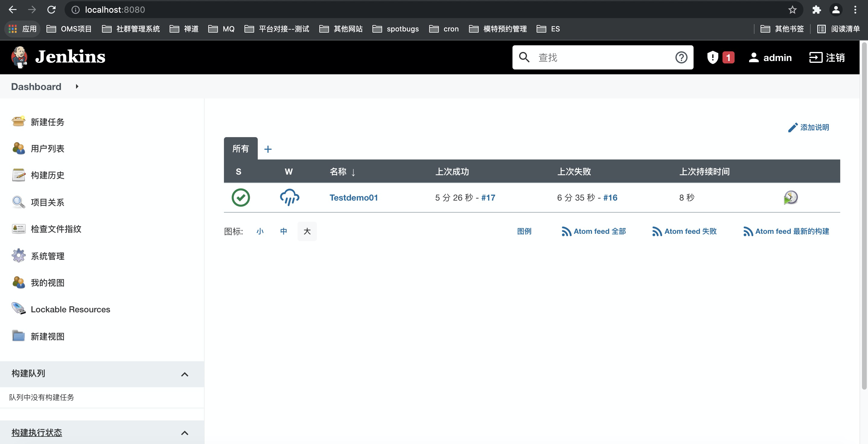This screenshot has width=868, height=444.
Task: Add a new view tab with plus
Action: click(x=268, y=149)
